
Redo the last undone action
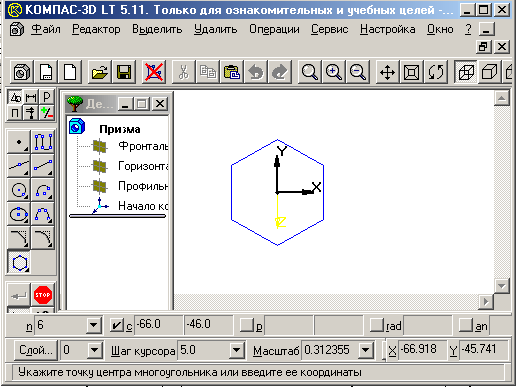[280, 72]
